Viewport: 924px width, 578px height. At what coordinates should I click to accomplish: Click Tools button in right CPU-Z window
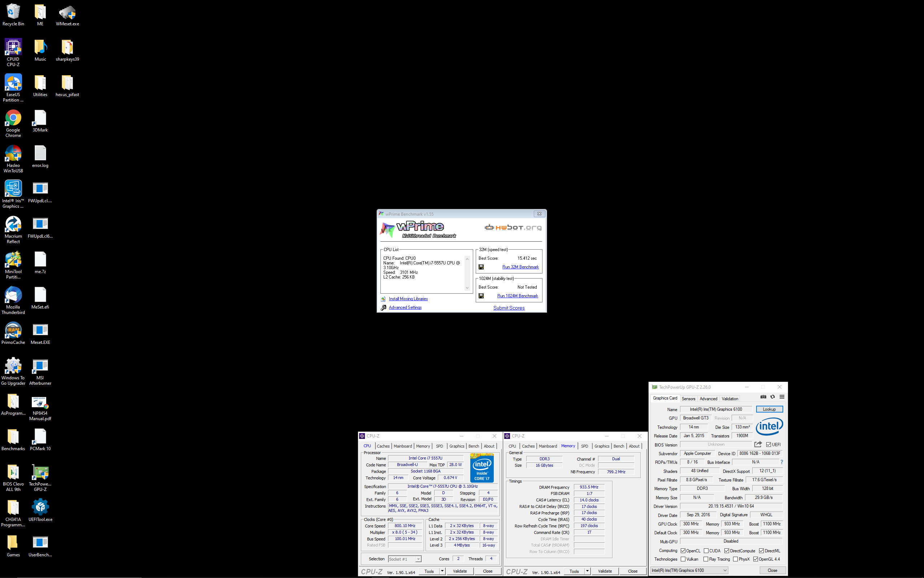[x=574, y=571]
